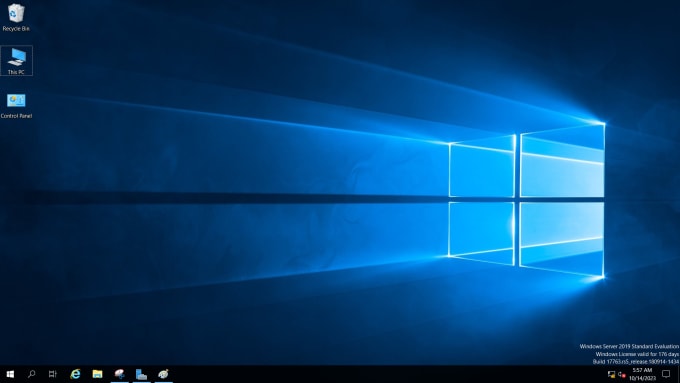Screen dimensions: 680x383
Task: Switch to the palette app with blue accent
Action: [x=120, y=374]
